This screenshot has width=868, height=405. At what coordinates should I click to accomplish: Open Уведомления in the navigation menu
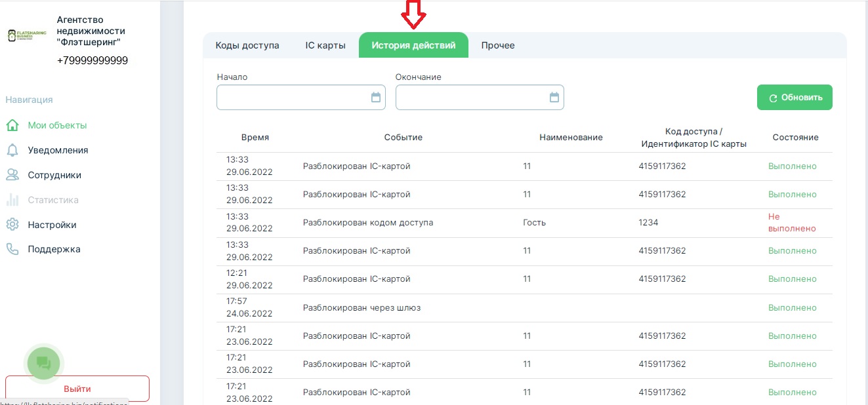click(x=58, y=150)
